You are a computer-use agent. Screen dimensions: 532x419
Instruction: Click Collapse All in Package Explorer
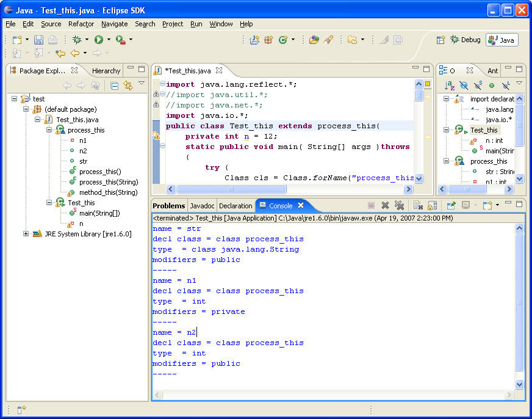point(114,86)
